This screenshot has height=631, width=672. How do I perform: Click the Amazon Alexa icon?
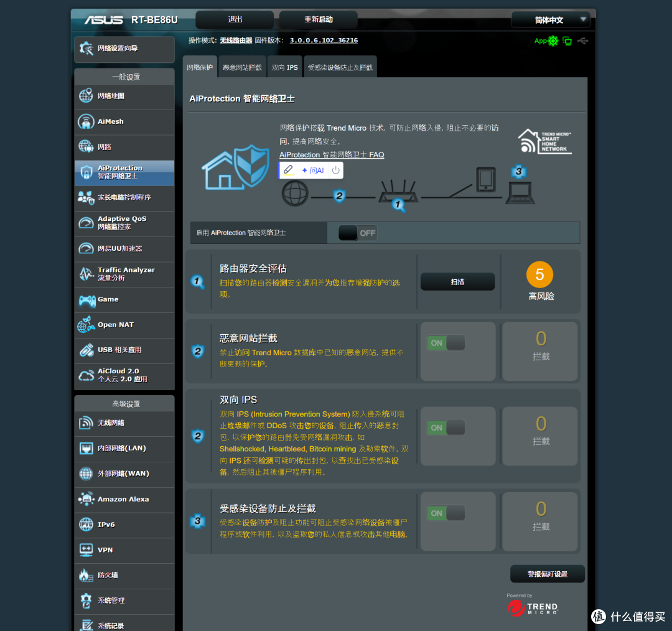(x=86, y=499)
